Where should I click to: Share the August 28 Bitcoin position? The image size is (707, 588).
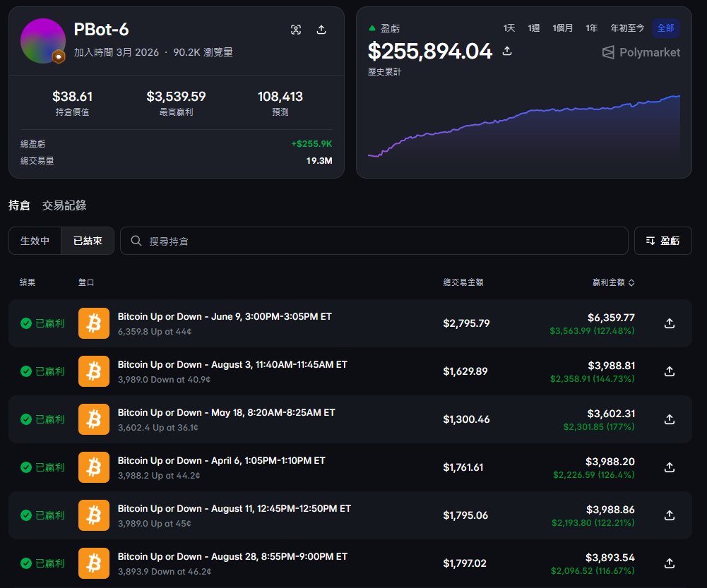pos(670,563)
